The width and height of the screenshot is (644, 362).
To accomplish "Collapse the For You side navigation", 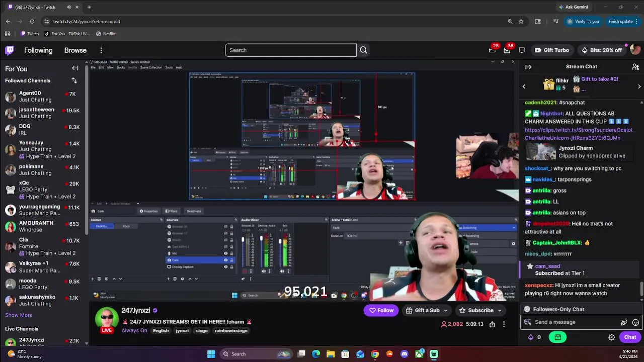I will [x=75, y=68].
